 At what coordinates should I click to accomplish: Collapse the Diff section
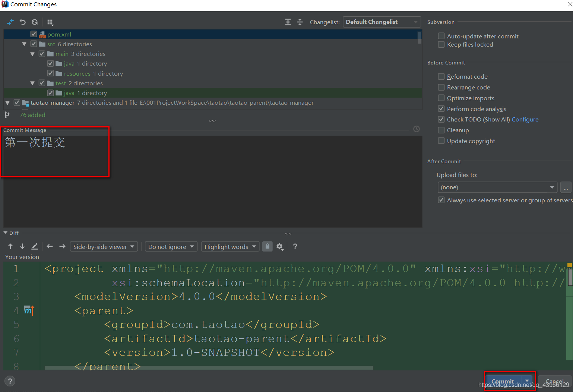(x=6, y=233)
